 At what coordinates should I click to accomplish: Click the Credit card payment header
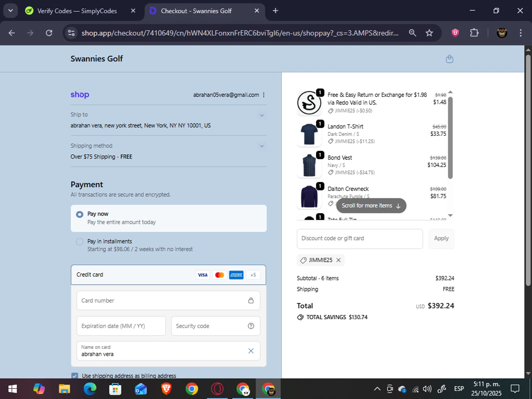click(168, 275)
